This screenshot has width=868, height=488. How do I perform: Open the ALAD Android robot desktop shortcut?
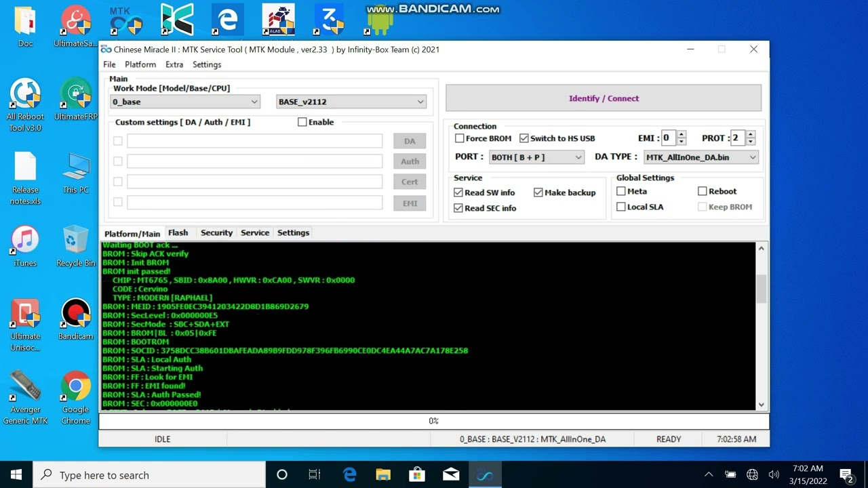point(278,20)
